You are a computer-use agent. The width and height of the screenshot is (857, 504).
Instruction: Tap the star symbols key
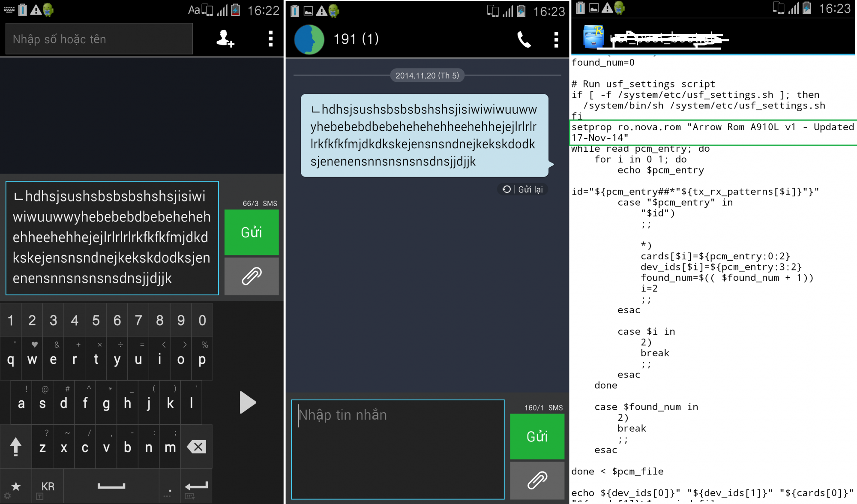[16, 486]
